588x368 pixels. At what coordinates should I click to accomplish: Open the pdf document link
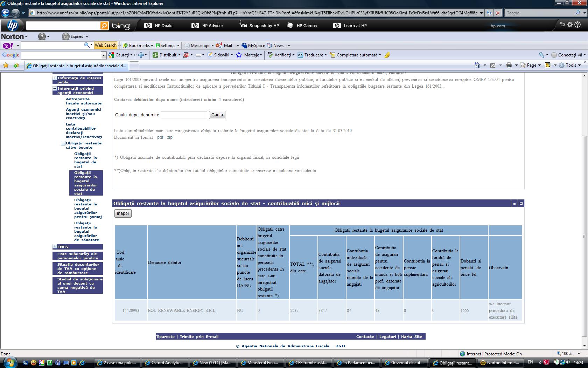(160, 137)
